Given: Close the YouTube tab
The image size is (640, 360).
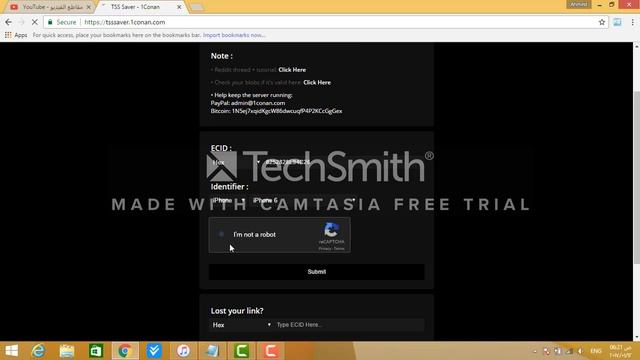Looking at the screenshot, I should 89,7.
